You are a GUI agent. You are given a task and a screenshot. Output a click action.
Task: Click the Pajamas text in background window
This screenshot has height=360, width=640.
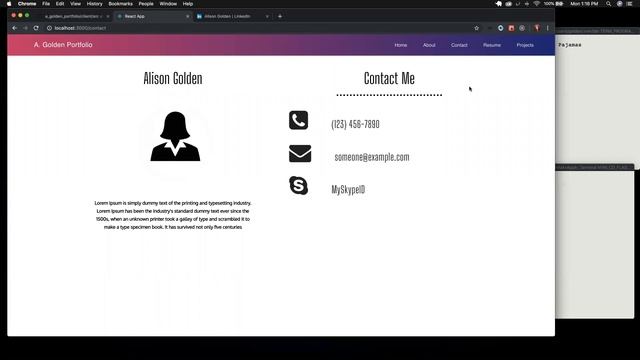pyautogui.click(x=570, y=45)
